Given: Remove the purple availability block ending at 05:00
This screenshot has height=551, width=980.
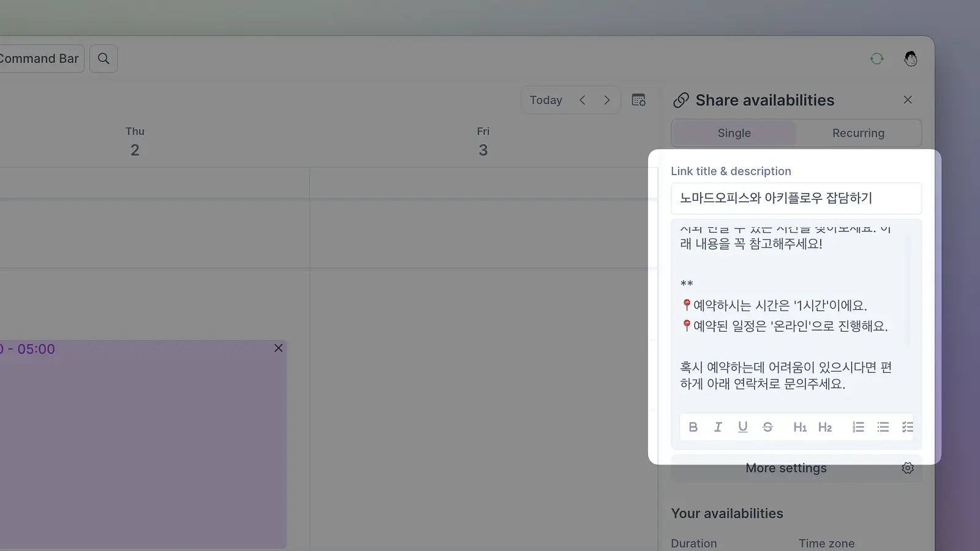Looking at the screenshot, I should pos(278,348).
